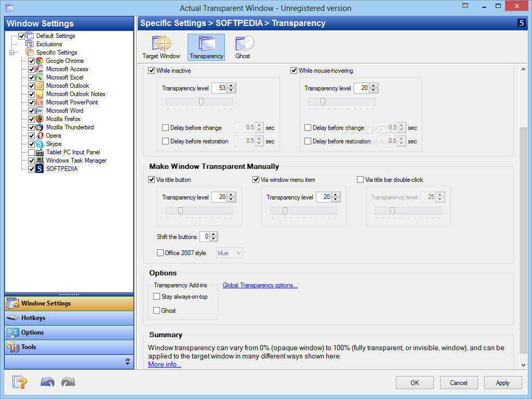Uncheck the Default Settings checkbox

[x=21, y=36]
